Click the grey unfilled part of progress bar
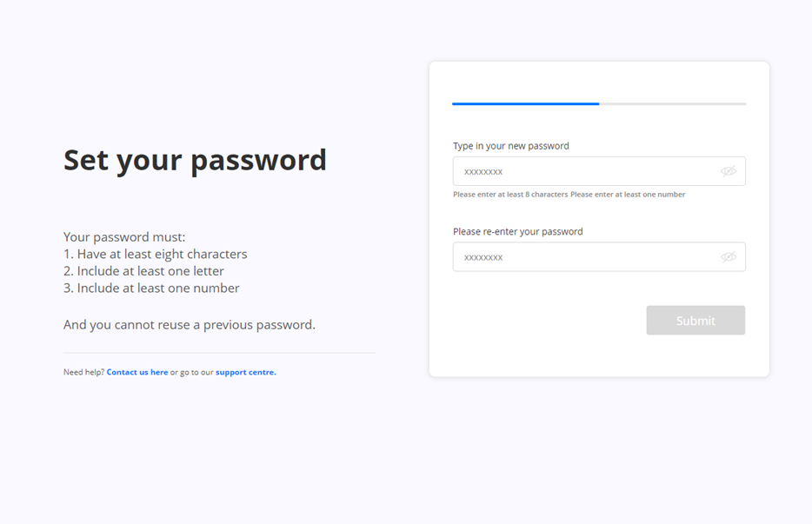The image size is (812, 524). tap(672, 104)
